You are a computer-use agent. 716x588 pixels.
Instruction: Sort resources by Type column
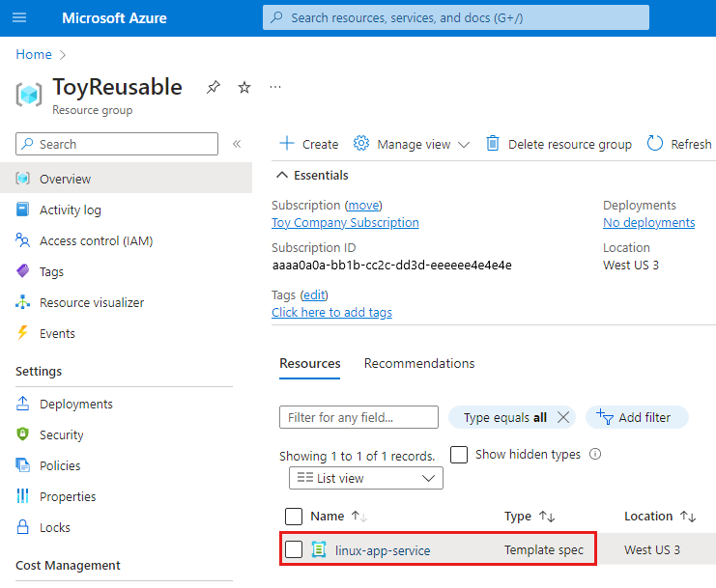530,517
